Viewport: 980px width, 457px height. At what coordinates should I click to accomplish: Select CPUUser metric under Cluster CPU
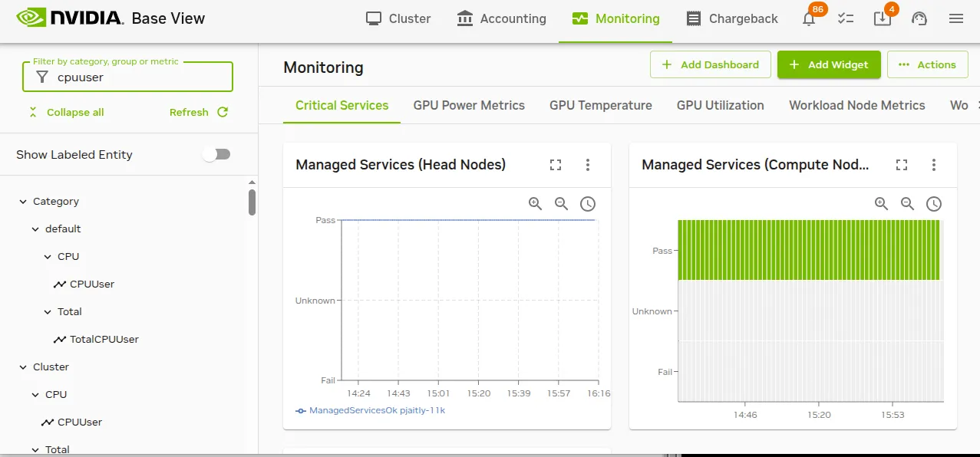(x=80, y=422)
